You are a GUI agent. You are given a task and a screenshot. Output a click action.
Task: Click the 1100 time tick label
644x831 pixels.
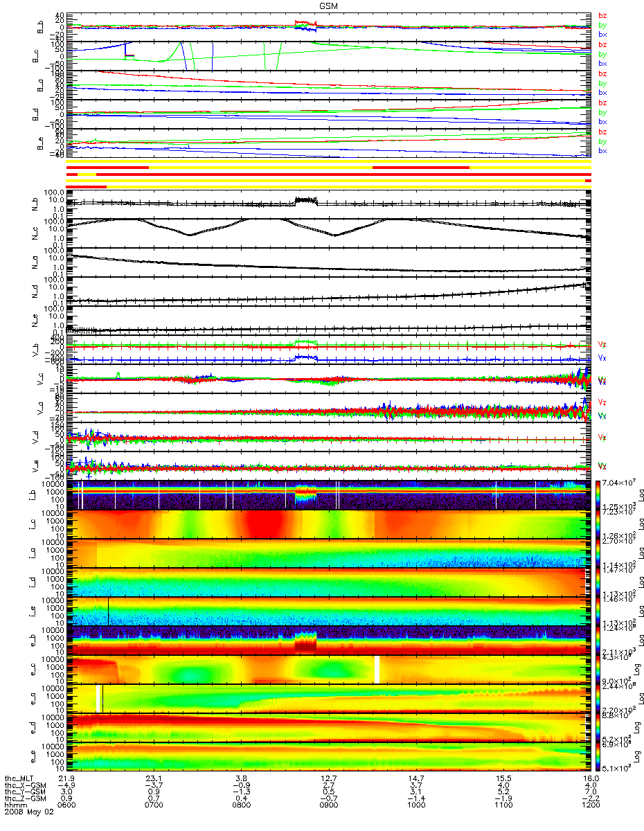point(503,805)
